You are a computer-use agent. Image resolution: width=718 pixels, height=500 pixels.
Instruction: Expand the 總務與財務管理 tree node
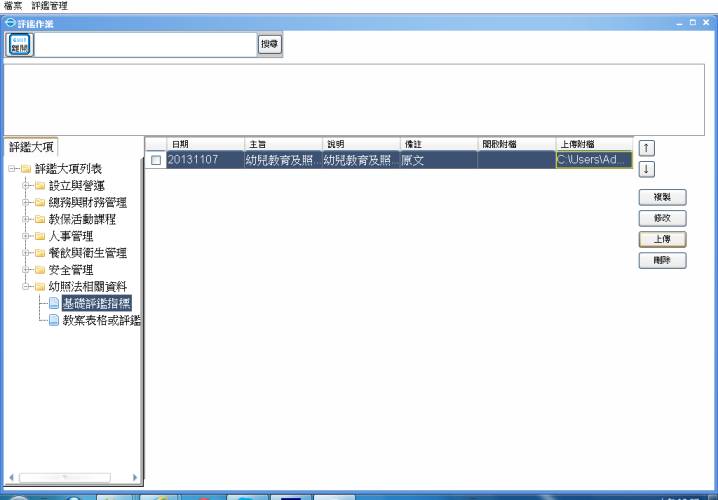click(24, 202)
